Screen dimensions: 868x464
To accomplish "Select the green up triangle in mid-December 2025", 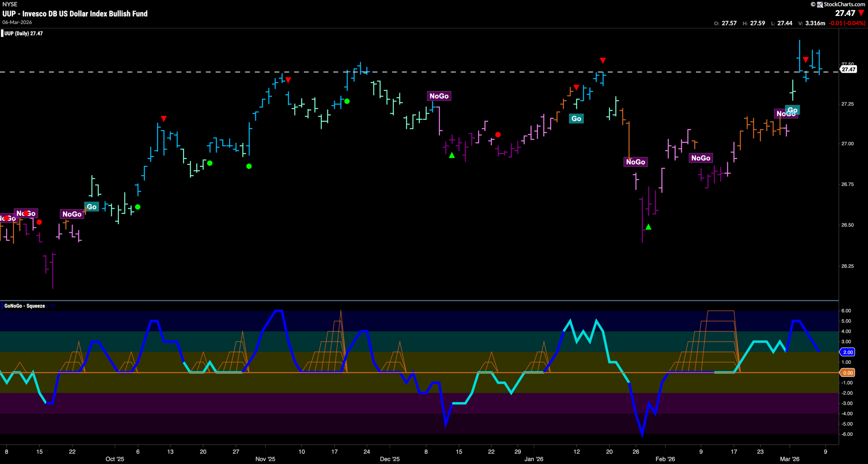I will [452, 155].
